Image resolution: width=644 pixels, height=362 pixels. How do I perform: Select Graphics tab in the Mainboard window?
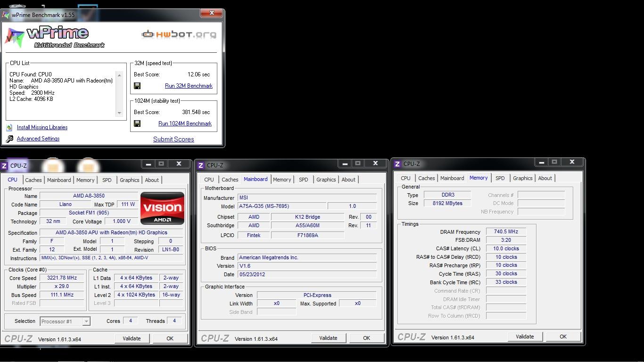326,180
